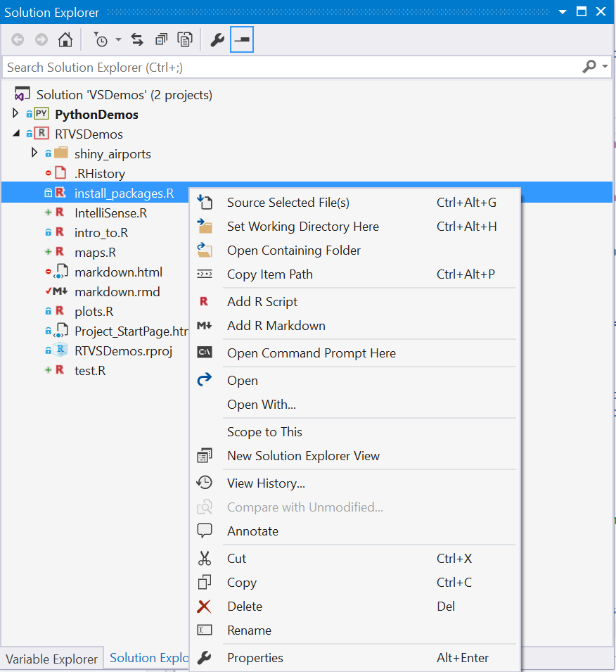Toggle the Preview Selected Items button
The image size is (616, 672).
tap(242, 39)
